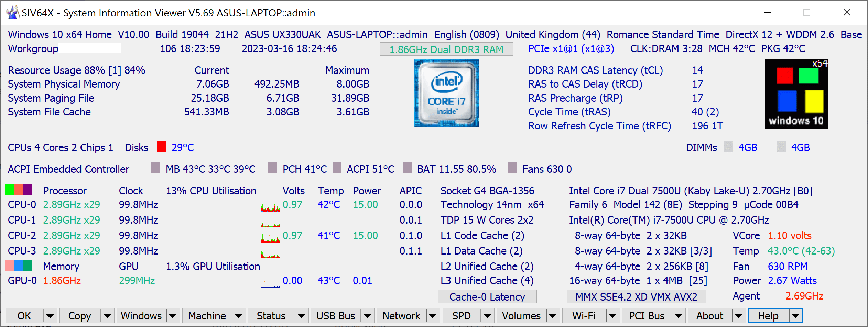The height and width of the screenshot is (327, 868).
Task: Click the System Physical Memory label
Action: [x=64, y=84]
